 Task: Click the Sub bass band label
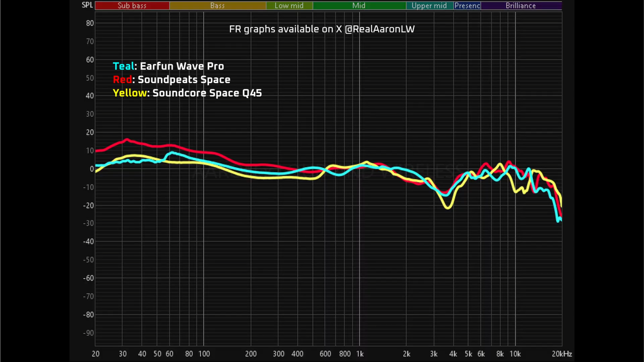pyautogui.click(x=132, y=6)
